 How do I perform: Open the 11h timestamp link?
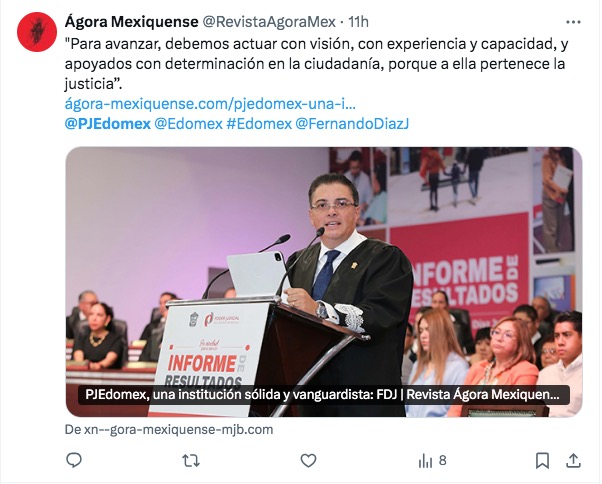click(x=358, y=22)
